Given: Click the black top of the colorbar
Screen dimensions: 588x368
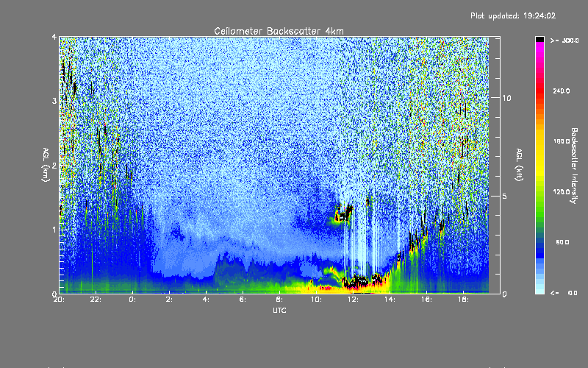Looking at the screenshot, I should (539, 40).
